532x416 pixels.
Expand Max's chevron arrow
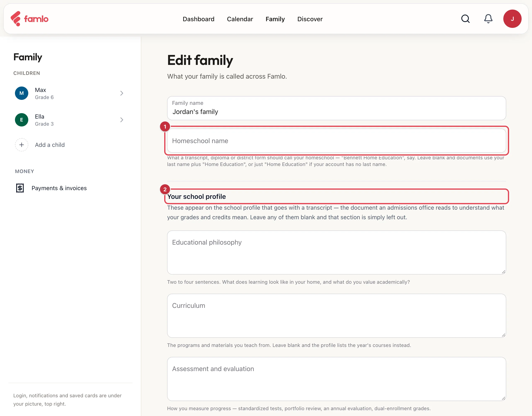coord(122,93)
